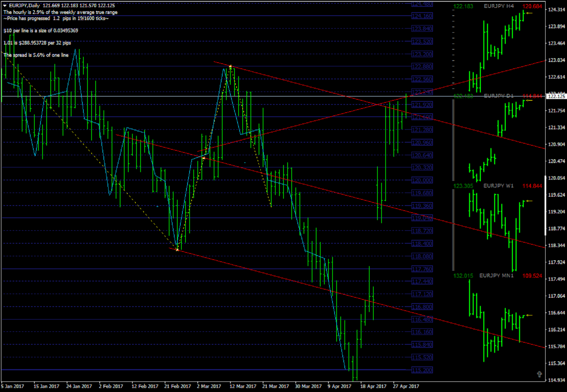Click the 30 Mar 2017 date label

coord(308,386)
